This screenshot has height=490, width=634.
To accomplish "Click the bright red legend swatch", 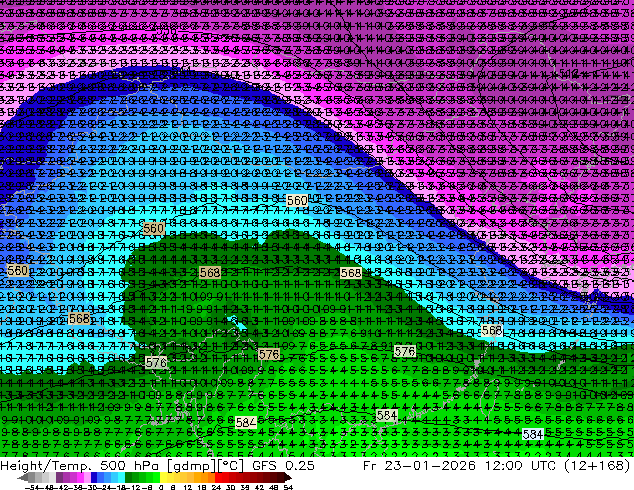I will [x=218, y=477].
